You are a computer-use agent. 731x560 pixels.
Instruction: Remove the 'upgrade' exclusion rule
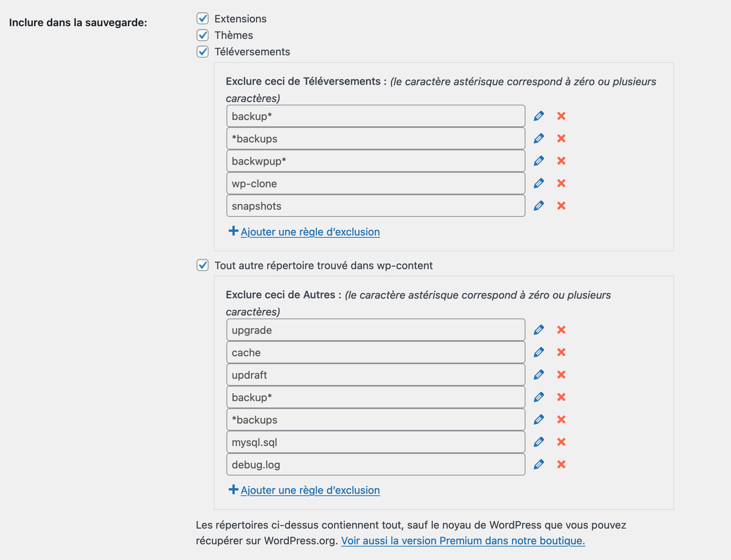click(x=561, y=330)
